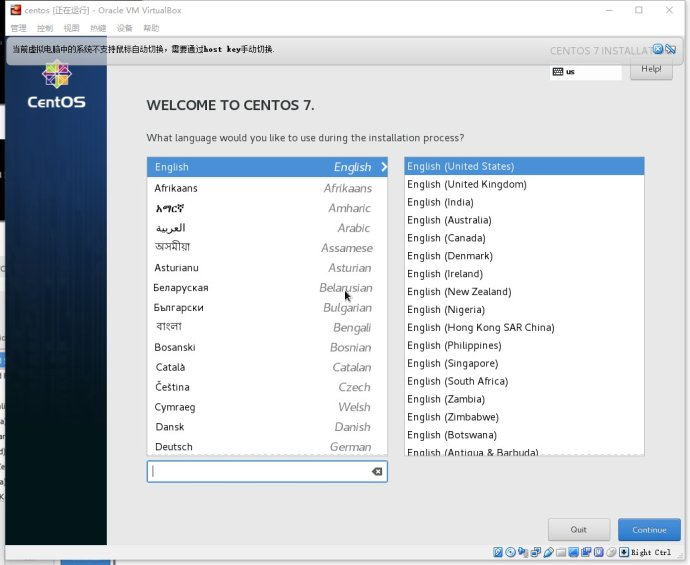
Task: Clear the language search field
Action: pos(377,472)
